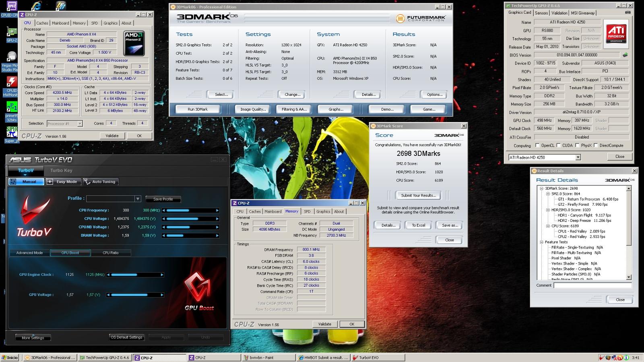Click More Settings in TurboV
This screenshot has height=362, width=644.
(33, 337)
